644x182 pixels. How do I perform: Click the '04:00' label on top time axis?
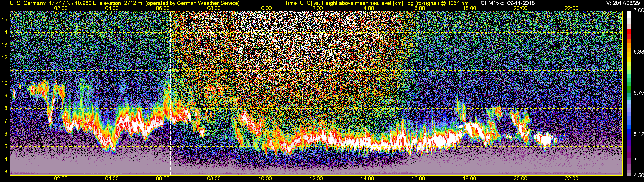[x=112, y=8]
